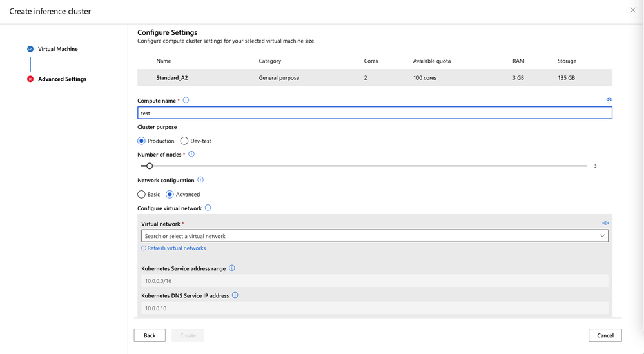Image resolution: width=644 pixels, height=354 pixels.
Task: Show info for Kubernetes DNS Service IP address
Action: [x=235, y=295]
